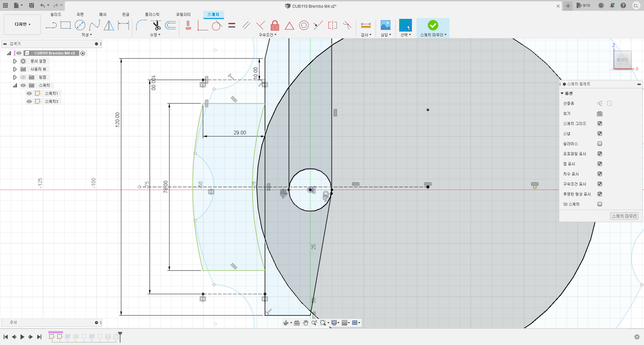The width and height of the screenshot is (644, 345).
Task: Collapse the 옵션 section in sketch palette
Action: [x=562, y=94]
